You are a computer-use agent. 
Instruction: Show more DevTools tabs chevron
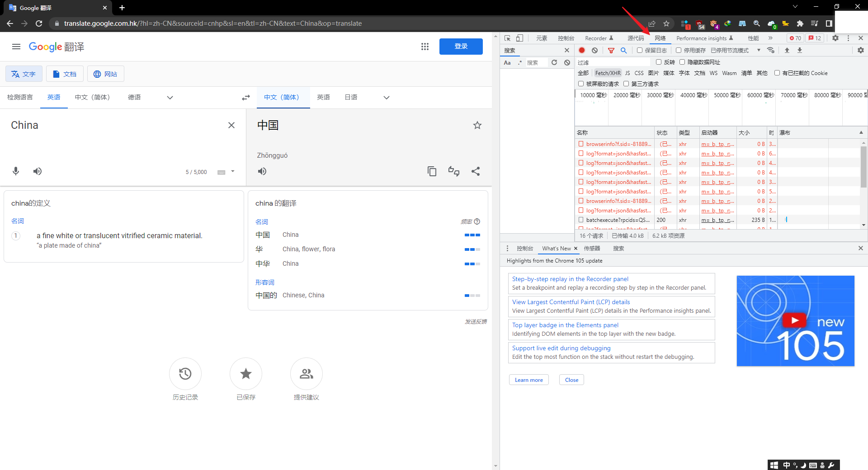pyautogui.click(x=770, y=38)
